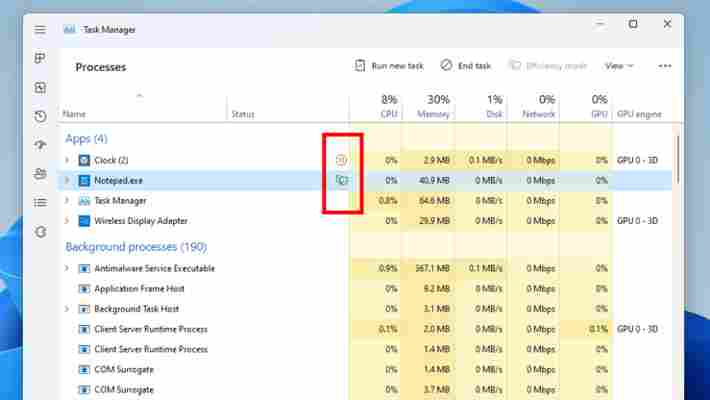The image size is (710, 400).
Task: Expand the Task Manager process
Action: pyautogui.click(x=67, y=201)
